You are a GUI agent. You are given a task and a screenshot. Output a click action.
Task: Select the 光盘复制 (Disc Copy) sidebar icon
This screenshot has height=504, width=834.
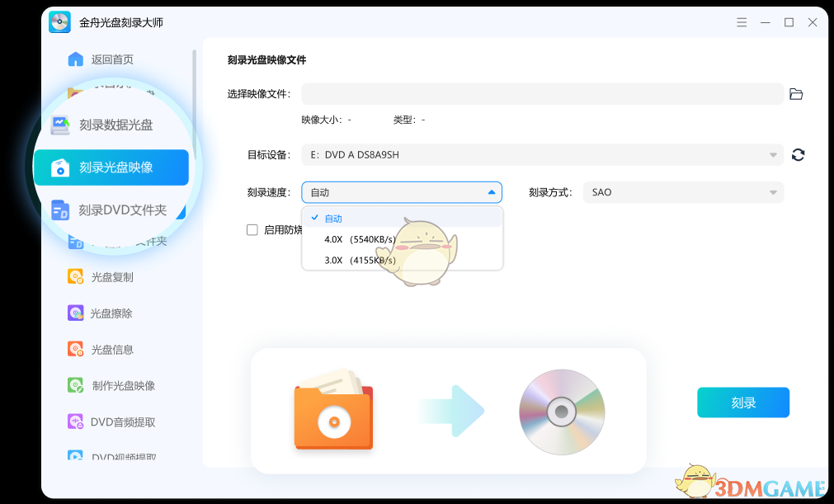pyautogui.click(x=74, y=276)
